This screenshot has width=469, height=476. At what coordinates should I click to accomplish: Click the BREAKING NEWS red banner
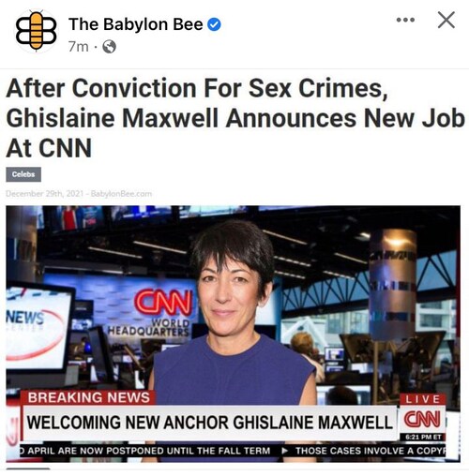88,397
